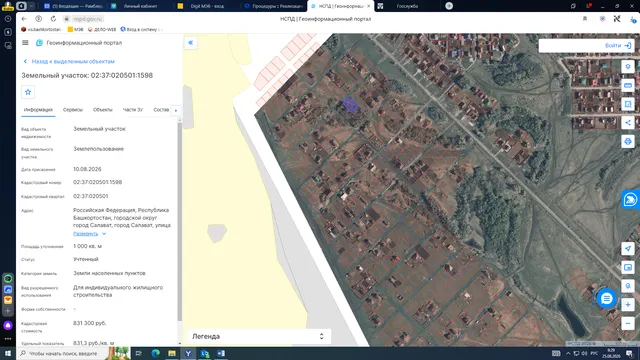
Task: Zoom in the map with plus
Action: click(627, 304)
